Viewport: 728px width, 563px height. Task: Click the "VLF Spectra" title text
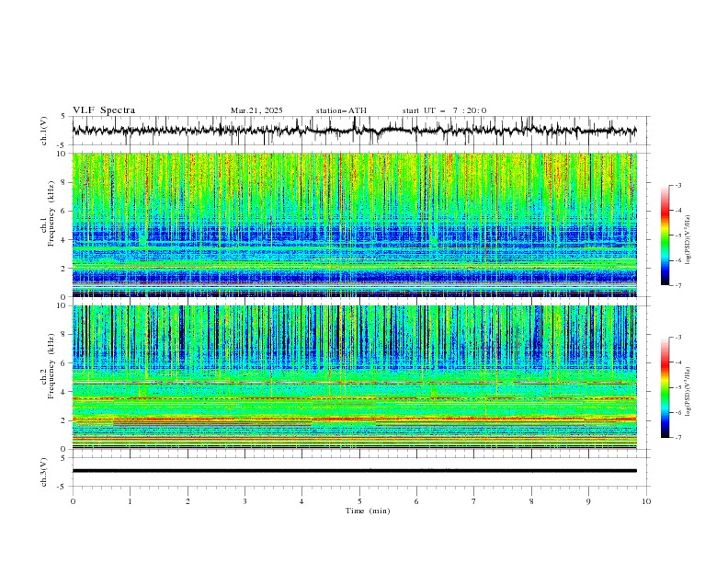(104, 110)
